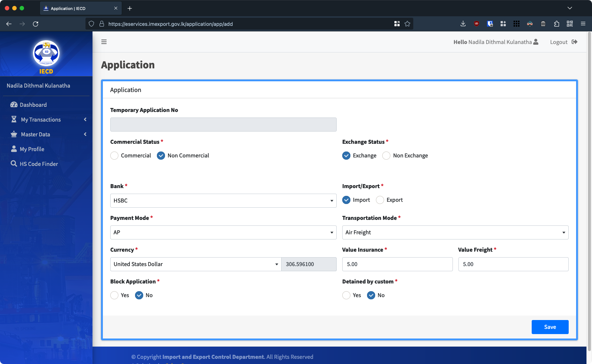The image size is (592, 364).
Task: Click the Logout link
Action: click(x=559, y=42)
